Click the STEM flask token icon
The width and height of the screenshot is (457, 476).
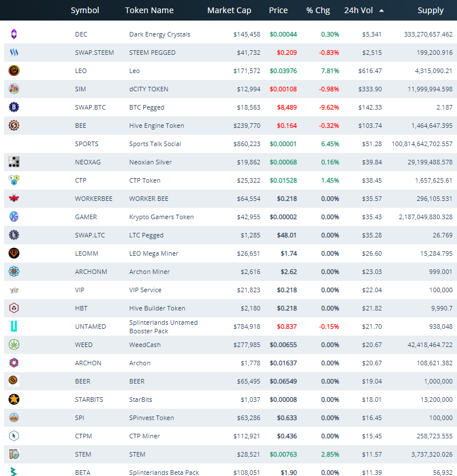tap(14, 454)
